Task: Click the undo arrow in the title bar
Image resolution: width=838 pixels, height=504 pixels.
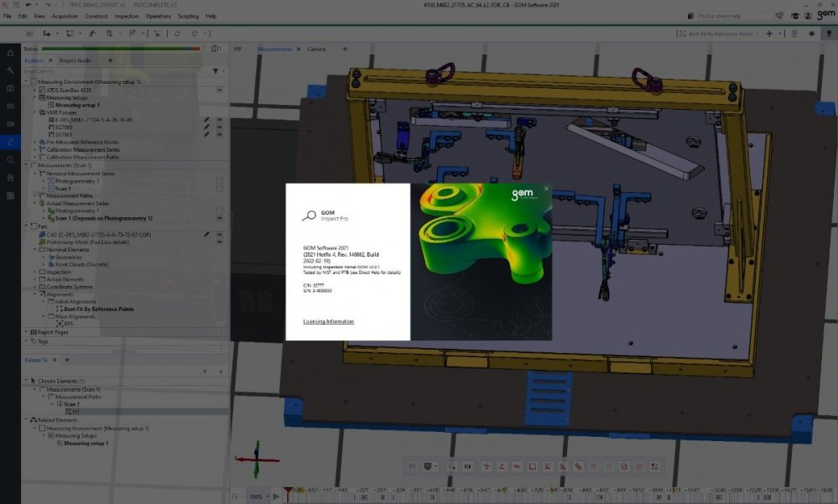Action: (29, 5)
